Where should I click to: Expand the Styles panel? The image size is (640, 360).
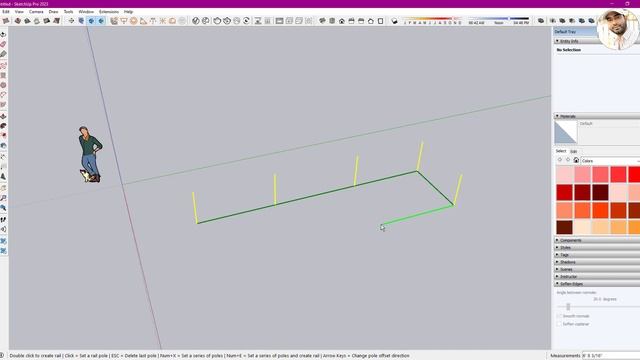coord(597,248)
